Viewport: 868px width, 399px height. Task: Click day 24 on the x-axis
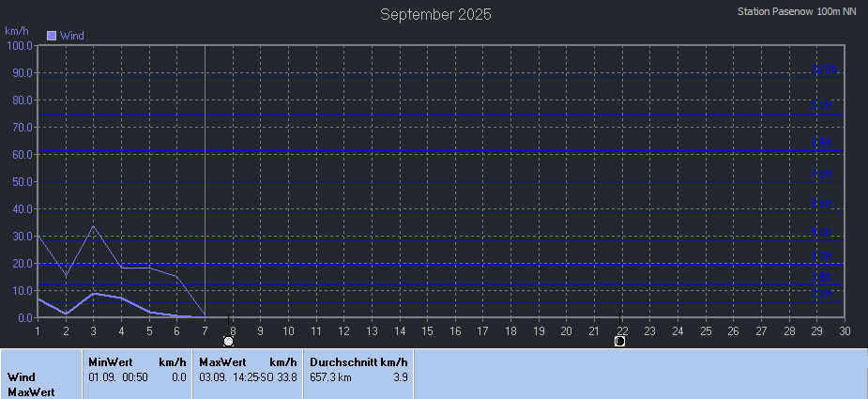click(x=678, y=330)
